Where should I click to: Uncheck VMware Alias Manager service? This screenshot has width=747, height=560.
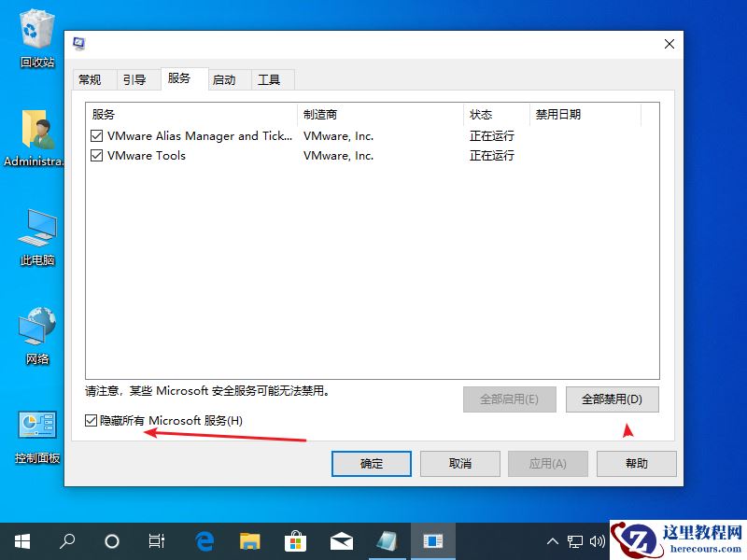(x=96, y=135)
